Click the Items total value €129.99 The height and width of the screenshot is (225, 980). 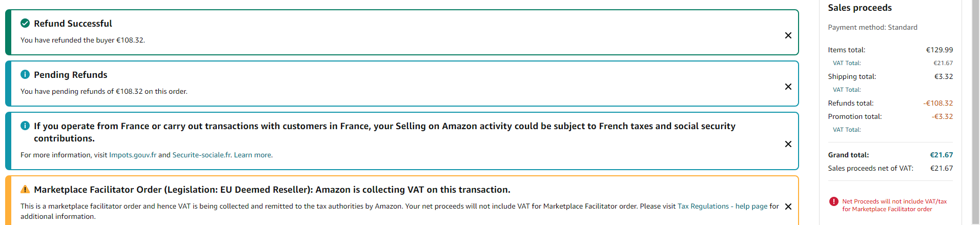(x=939, y=50)
